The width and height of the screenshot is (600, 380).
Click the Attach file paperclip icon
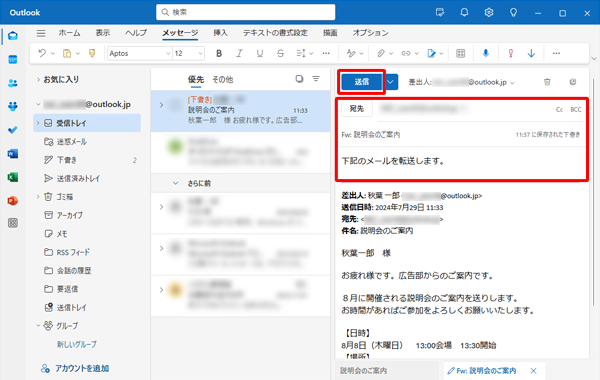point(381,53)
